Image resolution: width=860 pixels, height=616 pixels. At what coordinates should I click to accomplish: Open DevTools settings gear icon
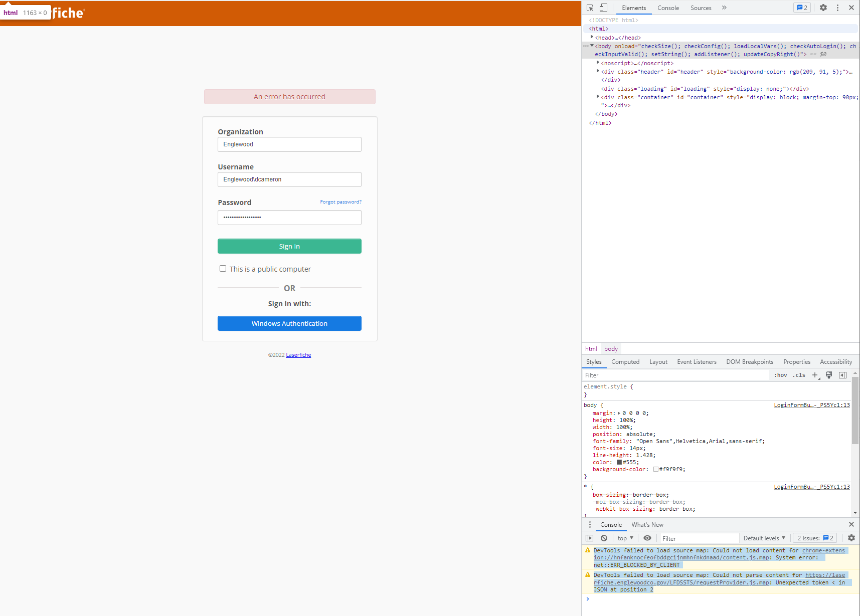pos(823,8)
